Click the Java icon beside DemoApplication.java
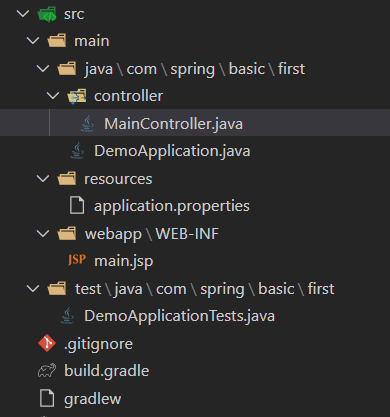The width and height of the screenshot is (390, 417). tap(77, 151)
